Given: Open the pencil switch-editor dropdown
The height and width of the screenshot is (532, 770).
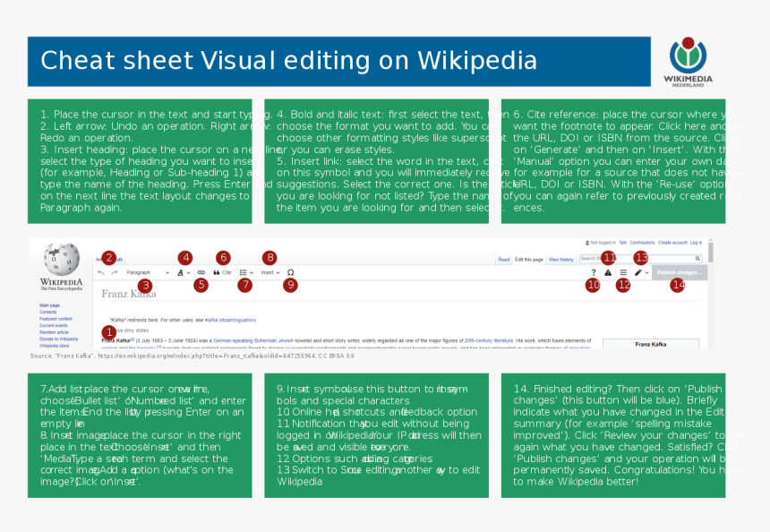Looking at the screenshot, I should click(x=641, y=272).
